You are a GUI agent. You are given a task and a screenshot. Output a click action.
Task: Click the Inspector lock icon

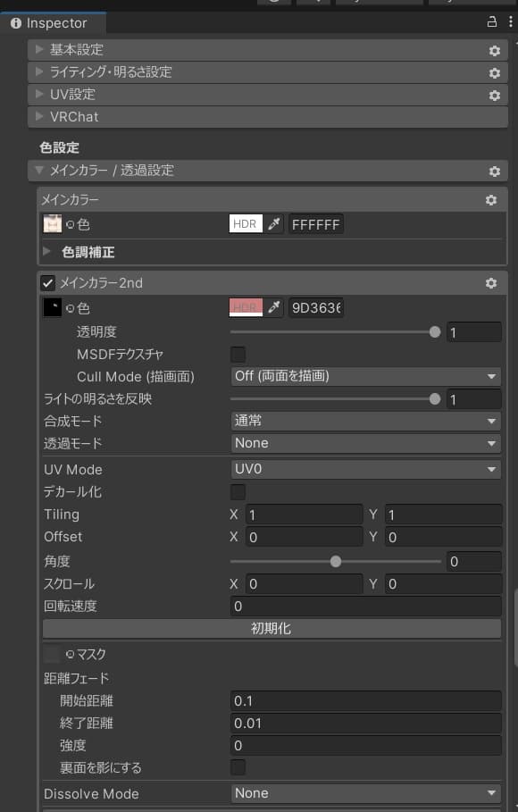click(x=491, y=21)
